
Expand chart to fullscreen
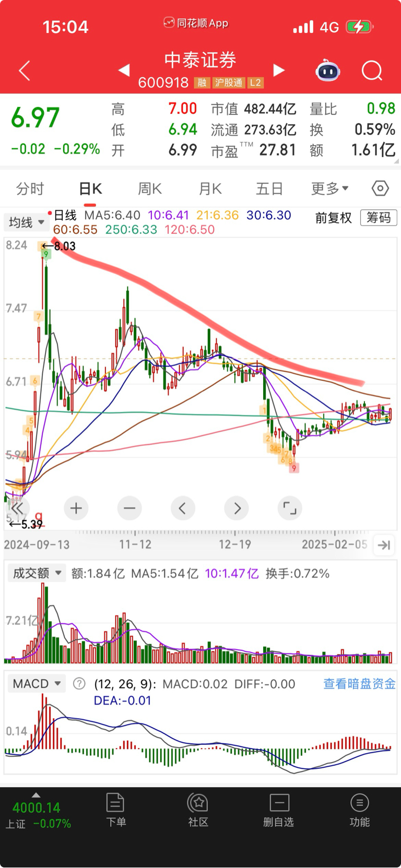pos(290,508)
